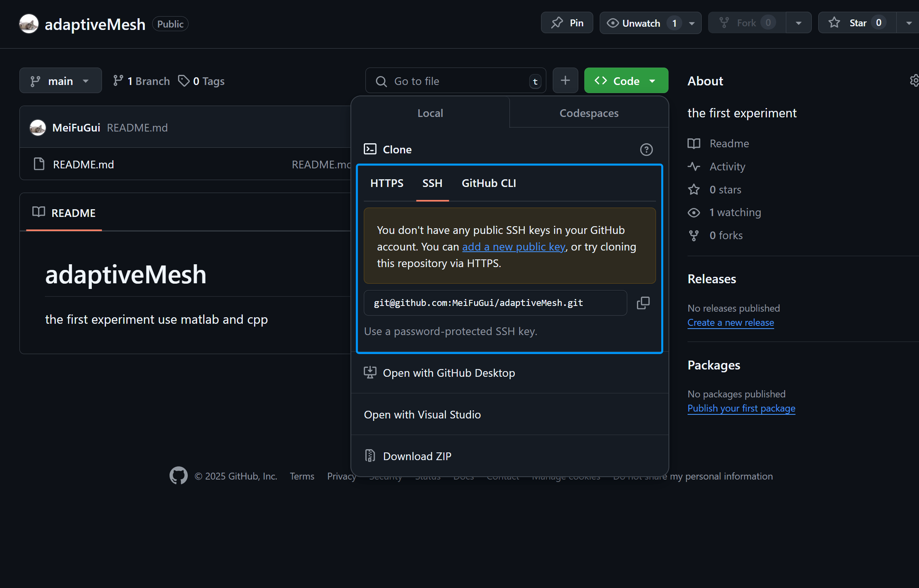Screen dimensions: 919x588
Task: Select the GitHub CLI clone tab
Action: [488, 183]
